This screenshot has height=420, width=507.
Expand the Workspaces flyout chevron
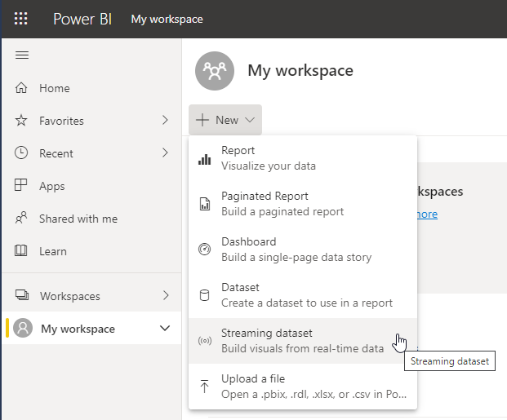tap(166, 295)
